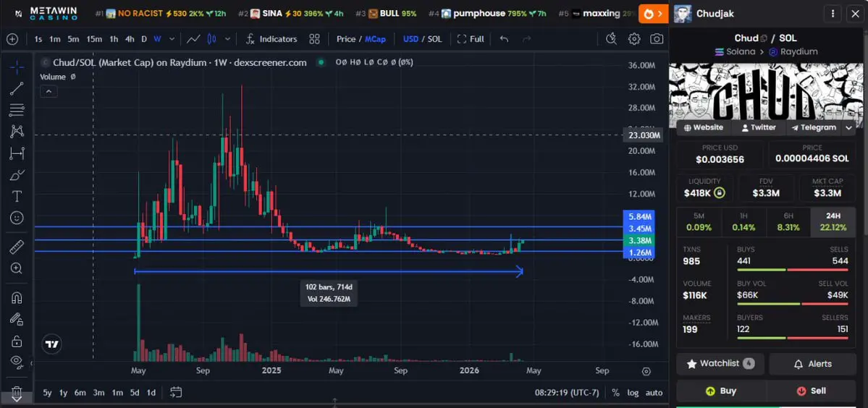Open the time axis settings icon
868x408 pixels.
pos(646,371)
